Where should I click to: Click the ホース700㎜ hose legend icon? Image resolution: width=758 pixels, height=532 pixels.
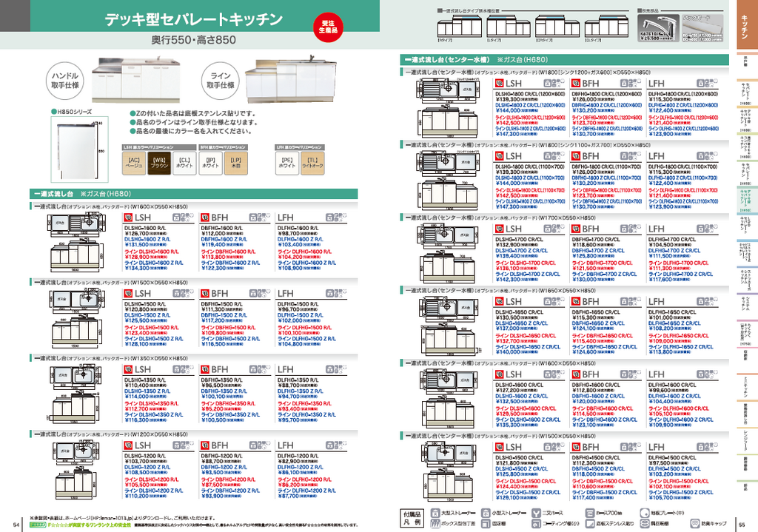click(589, 514)
